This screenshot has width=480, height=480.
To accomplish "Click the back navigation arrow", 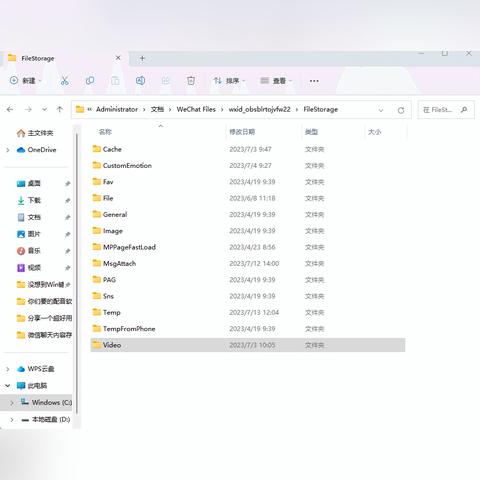I will coord(10,109).
